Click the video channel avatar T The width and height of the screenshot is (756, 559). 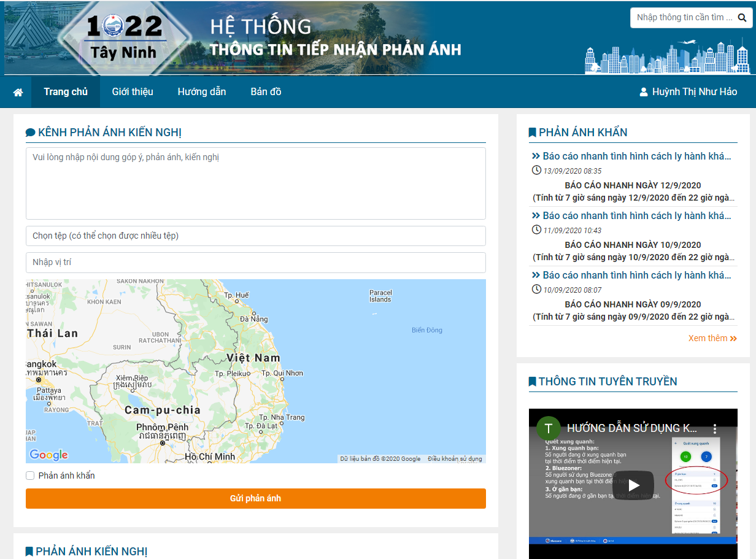548,428
